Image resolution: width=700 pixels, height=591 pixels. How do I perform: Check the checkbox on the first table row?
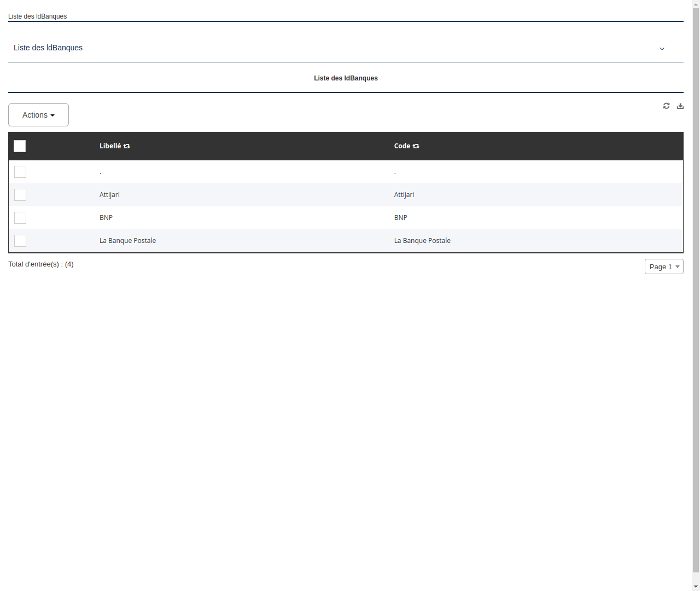(20, 172)
